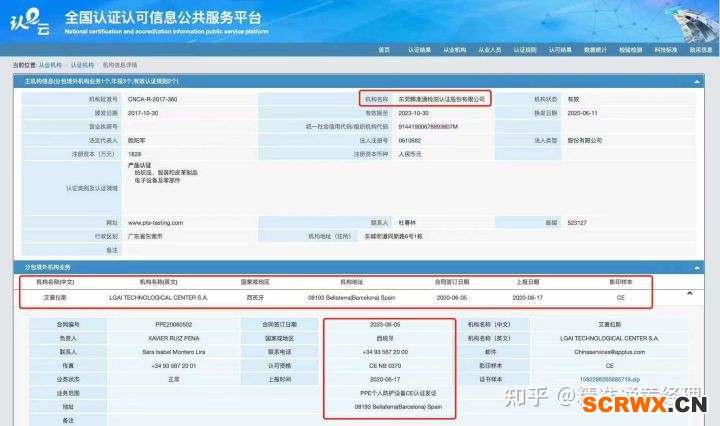The width and height of the screenshot is (720, 426).
Task: Select the agency status value 有效
Action: [x=573, y=99]
